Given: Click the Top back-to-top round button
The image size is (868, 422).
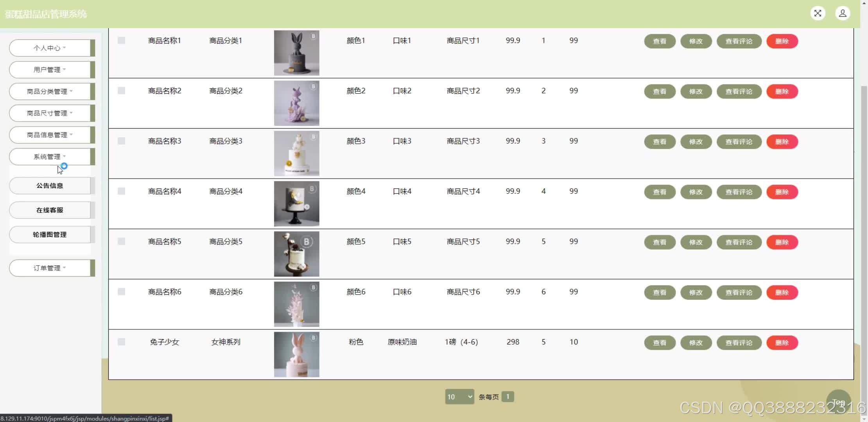Looking at the screenshot, I should 838,402.
